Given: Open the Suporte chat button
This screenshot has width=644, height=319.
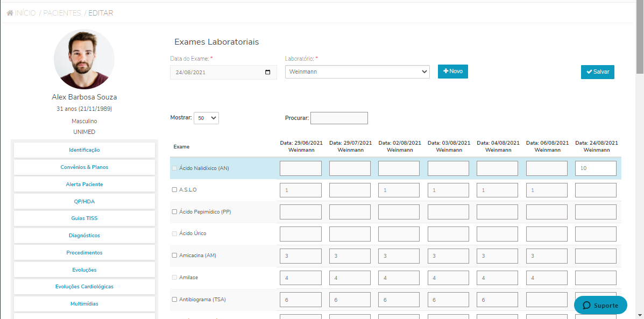Looking at the screenshot, I should tap(600, 306).
